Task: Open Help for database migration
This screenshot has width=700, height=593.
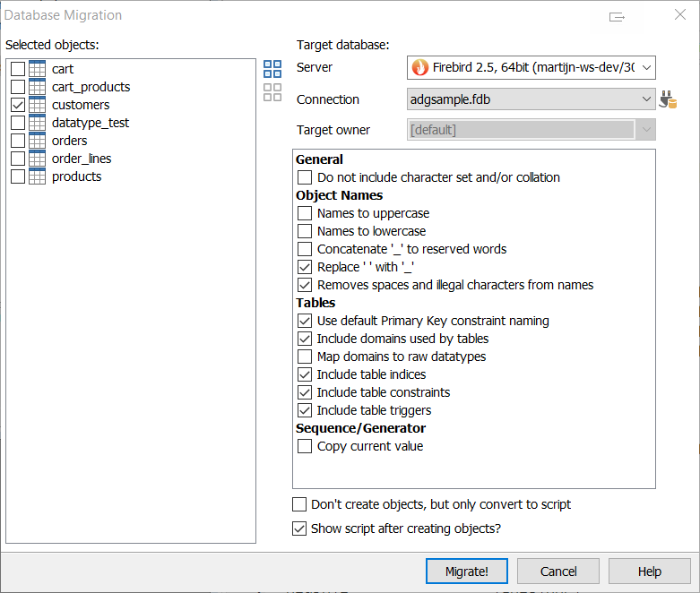Action: coord(649,572)
